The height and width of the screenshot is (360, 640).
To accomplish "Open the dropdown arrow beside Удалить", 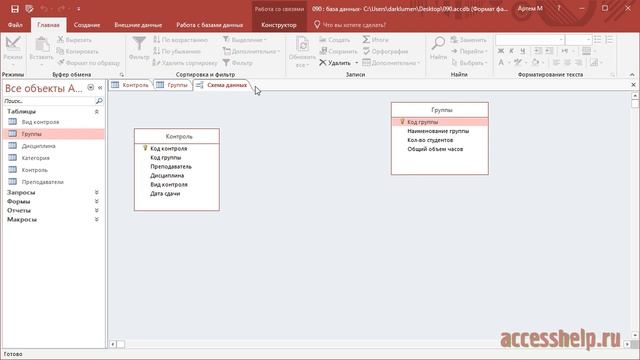I will point(356,62).
